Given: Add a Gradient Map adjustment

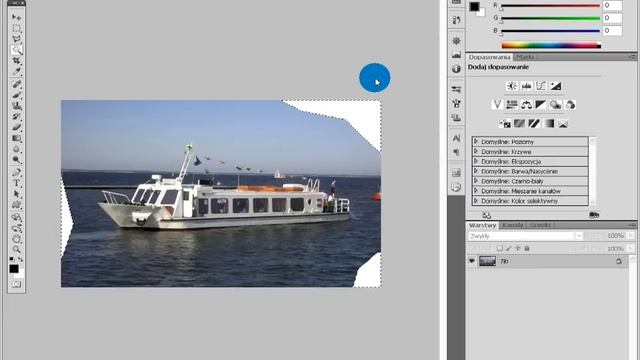Looking at the screenshot, I should 549,123.
